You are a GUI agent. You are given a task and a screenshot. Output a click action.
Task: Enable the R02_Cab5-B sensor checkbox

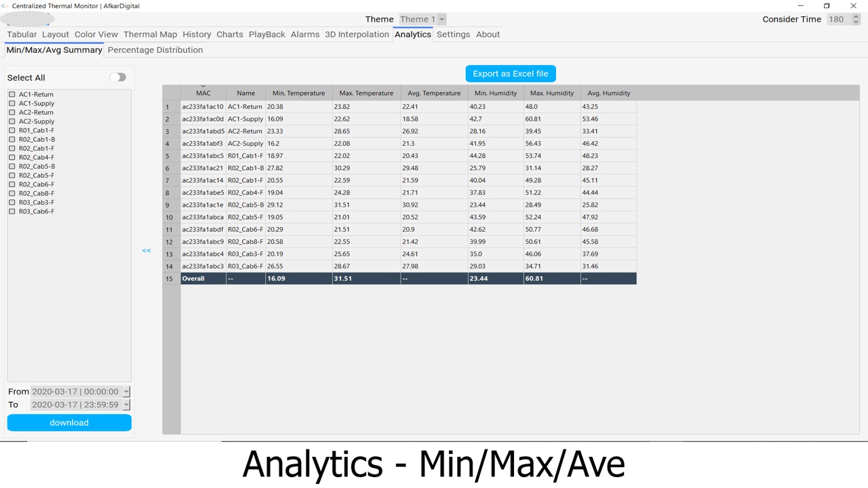tap(12, 167)
